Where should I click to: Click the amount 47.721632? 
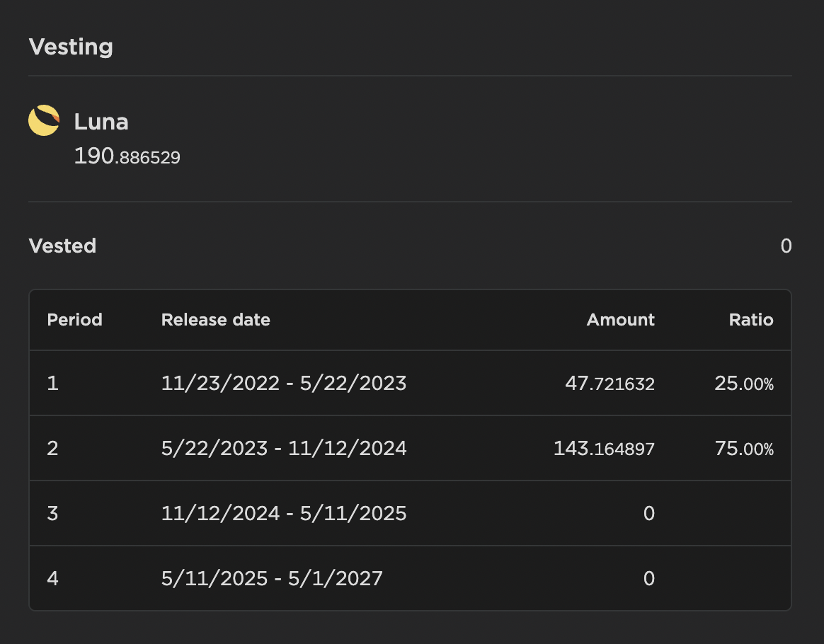[x=610, y=384]
